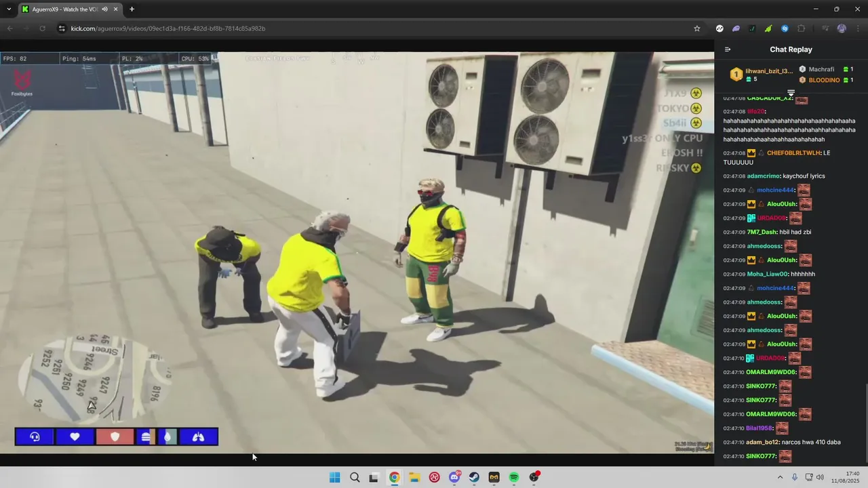This screenshot has height=488, width=868.
Task: Click the Chat Replay heading
Action: point(791,49)
